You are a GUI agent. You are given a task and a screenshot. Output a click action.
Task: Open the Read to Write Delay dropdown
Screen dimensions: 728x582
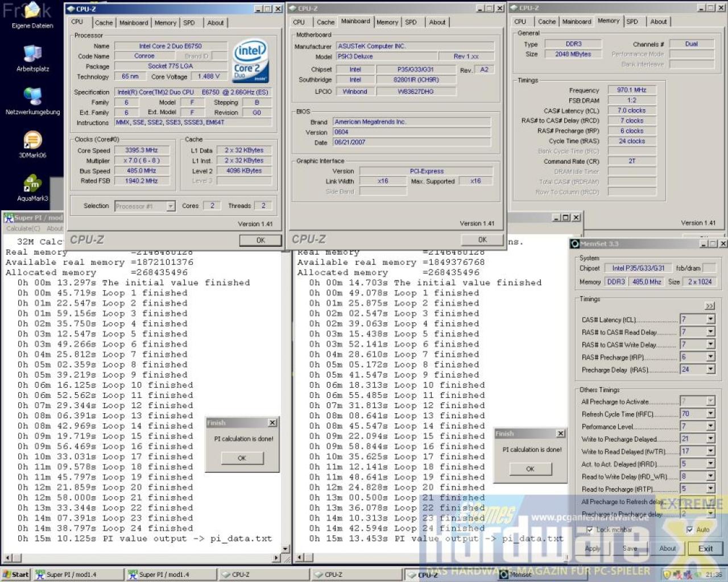point(710,476)
